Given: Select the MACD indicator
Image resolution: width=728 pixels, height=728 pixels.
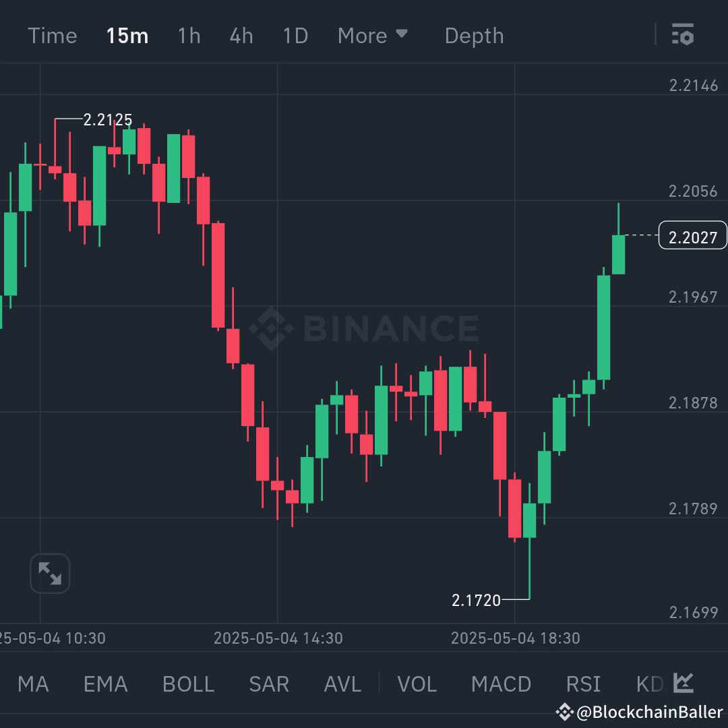Looking at the screenshot, I should coord(501,684).
